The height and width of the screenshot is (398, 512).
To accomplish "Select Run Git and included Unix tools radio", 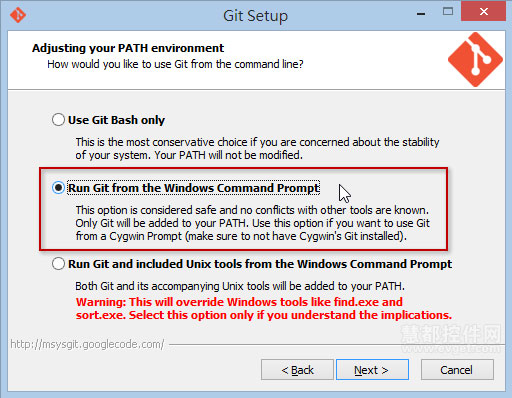I will tap(58, 264).
